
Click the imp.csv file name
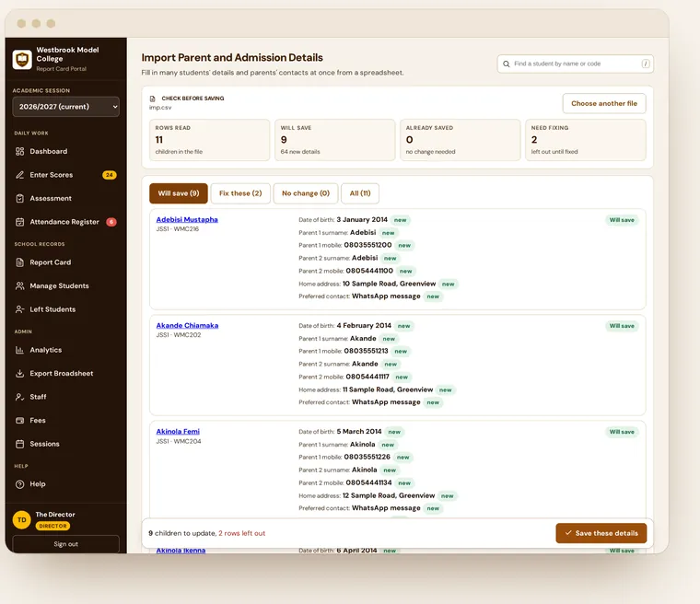(160, 108)
